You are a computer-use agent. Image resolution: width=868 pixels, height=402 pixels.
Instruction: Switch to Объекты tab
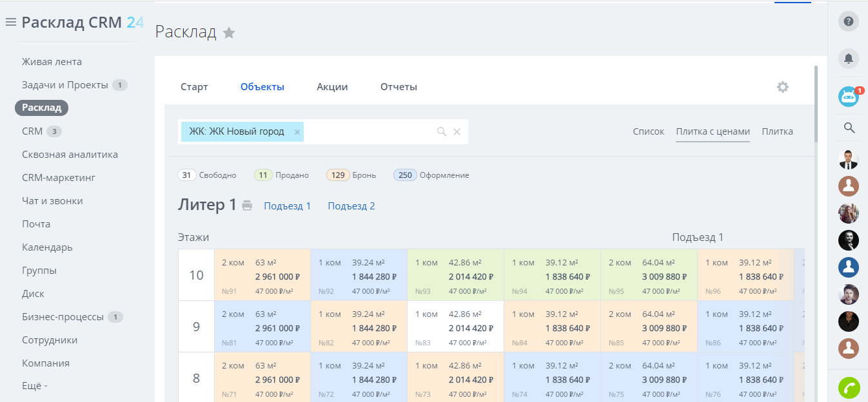[262, 87]
